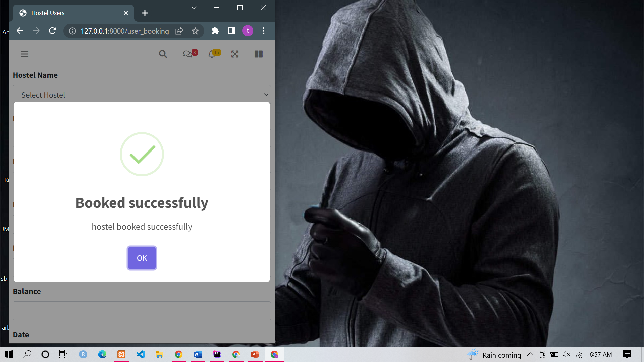Viewport: 644px width, 362px height.
Task: Expand the Select Hostel dropdown
Action: coord(142,95)
